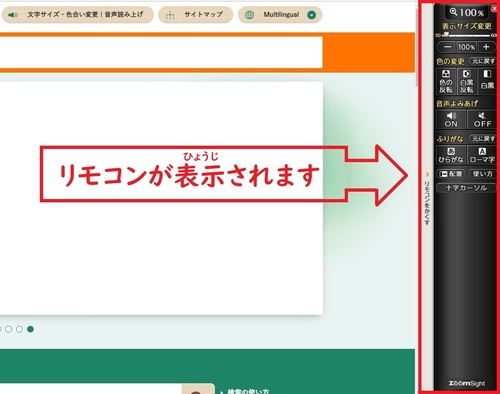This screenshot has width=500, height=394.
Task: Click the globe icon beside Multilingual
Action: click(x=249, y=15)
